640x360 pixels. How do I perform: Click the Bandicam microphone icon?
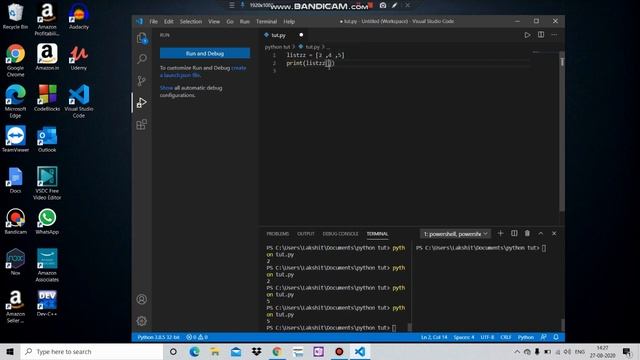point(242,5)
